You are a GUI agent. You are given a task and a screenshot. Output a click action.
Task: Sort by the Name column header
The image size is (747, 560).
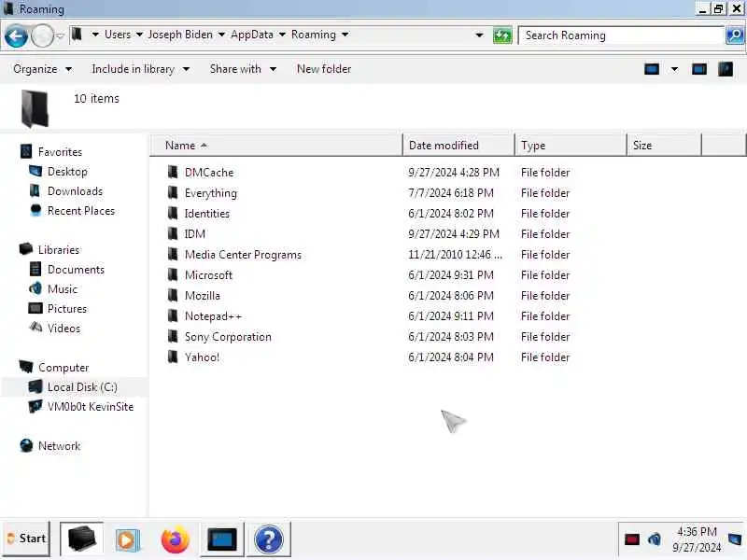coord(275,146)
